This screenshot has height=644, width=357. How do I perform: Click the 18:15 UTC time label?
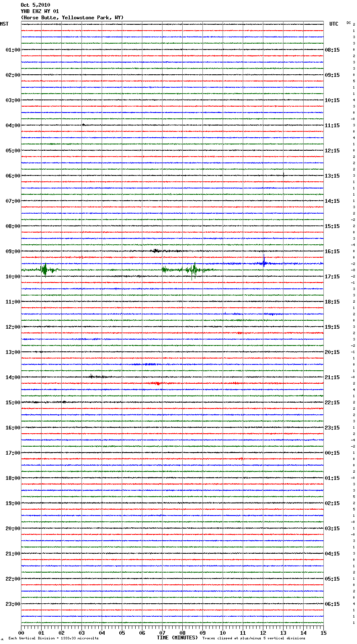point(332,302)
